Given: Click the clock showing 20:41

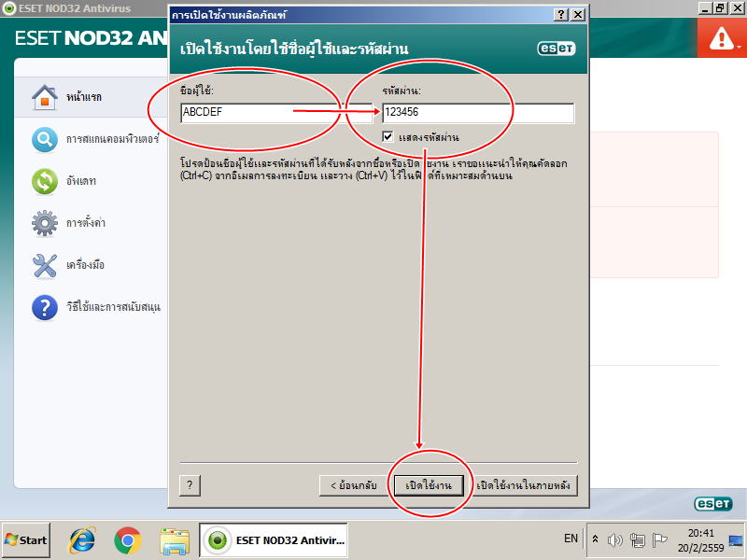Looking at the screenshot, I should 701,533.
